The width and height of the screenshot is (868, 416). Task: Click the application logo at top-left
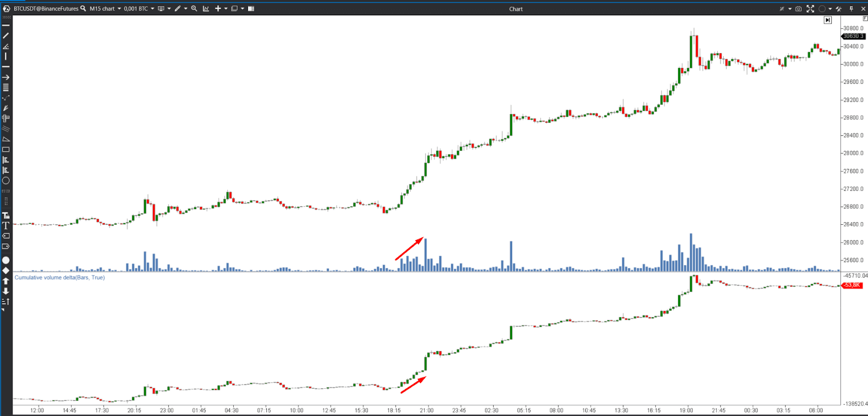7,9
